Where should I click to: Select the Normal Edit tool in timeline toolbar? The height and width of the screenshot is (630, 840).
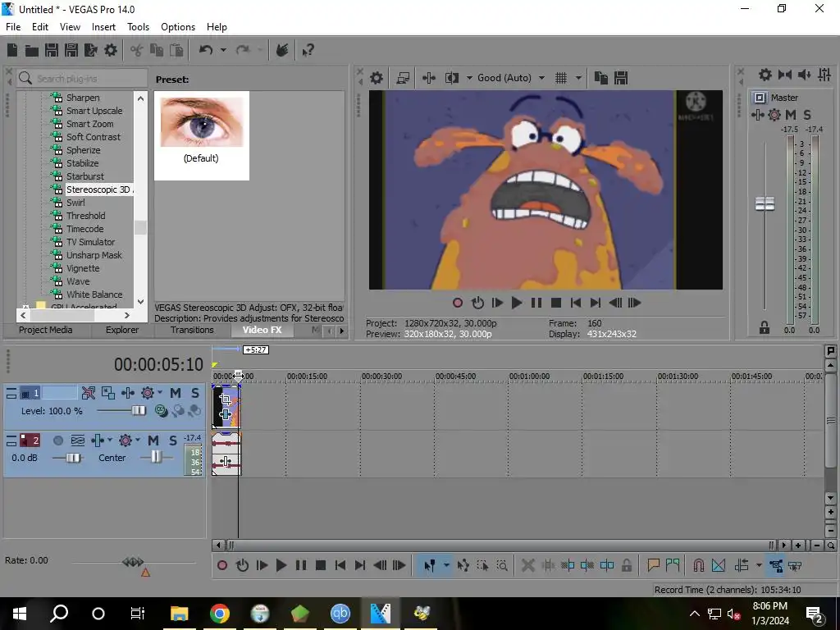429,565
